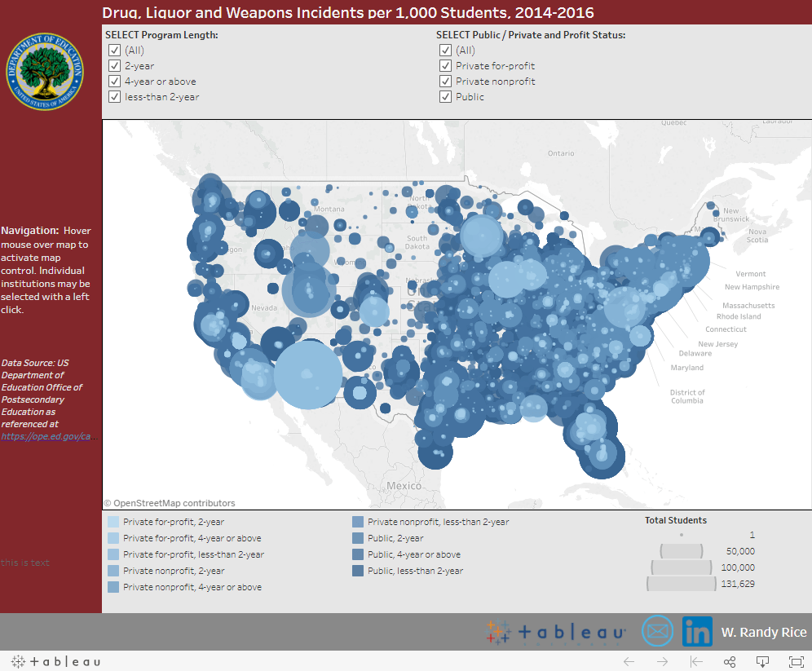Select Private nonprofit, 2-year legend swatch
The image size is (812, 671).
113,571
